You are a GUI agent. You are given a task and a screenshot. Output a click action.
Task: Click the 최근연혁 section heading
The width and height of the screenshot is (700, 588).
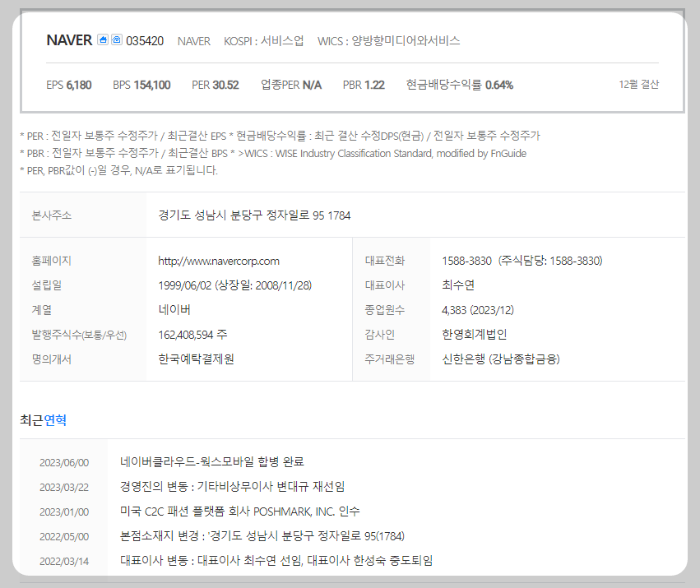coord(44,420)
